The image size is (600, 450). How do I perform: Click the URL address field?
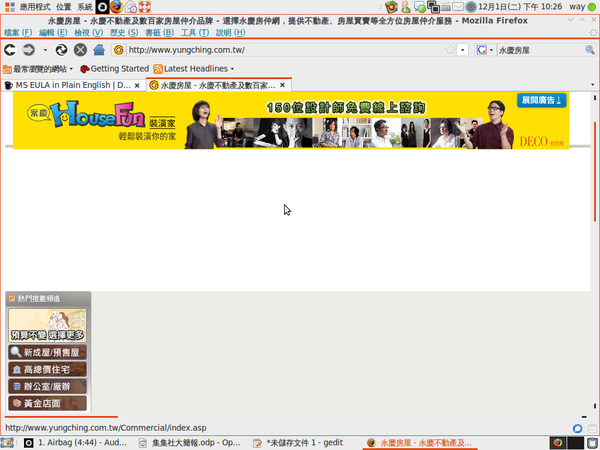pyautogui.click(x=285, y=50)
